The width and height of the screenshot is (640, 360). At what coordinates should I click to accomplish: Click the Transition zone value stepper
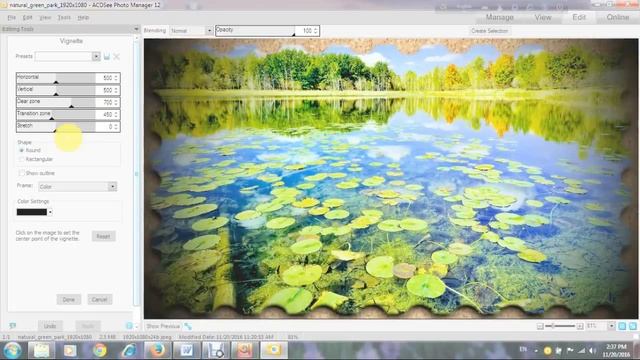click(x=116, y=114)
